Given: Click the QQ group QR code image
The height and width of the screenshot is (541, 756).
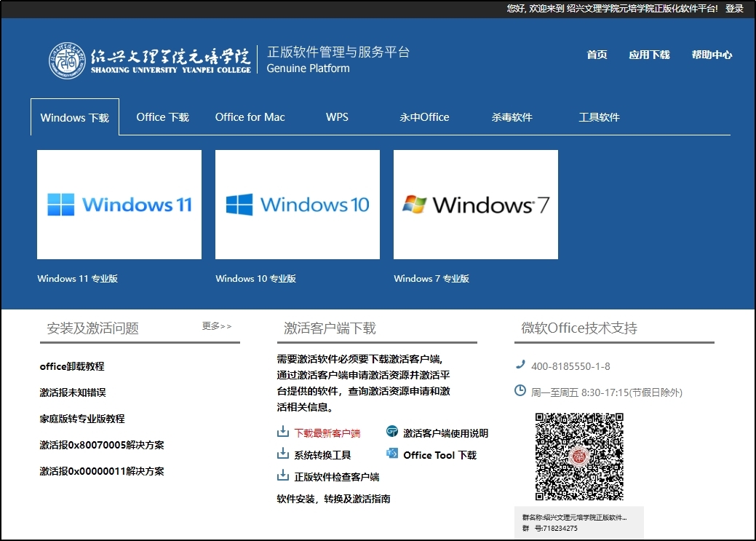Looking at the screenshot, I should (579, 457).
